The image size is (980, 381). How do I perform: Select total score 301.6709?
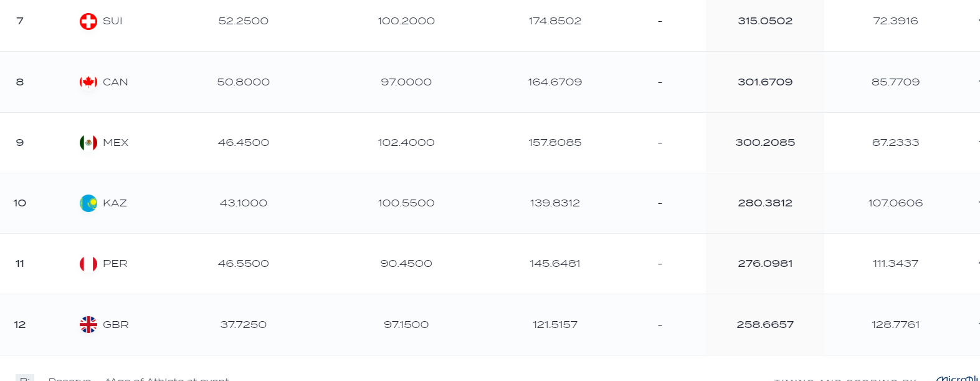tap(765, 82)
